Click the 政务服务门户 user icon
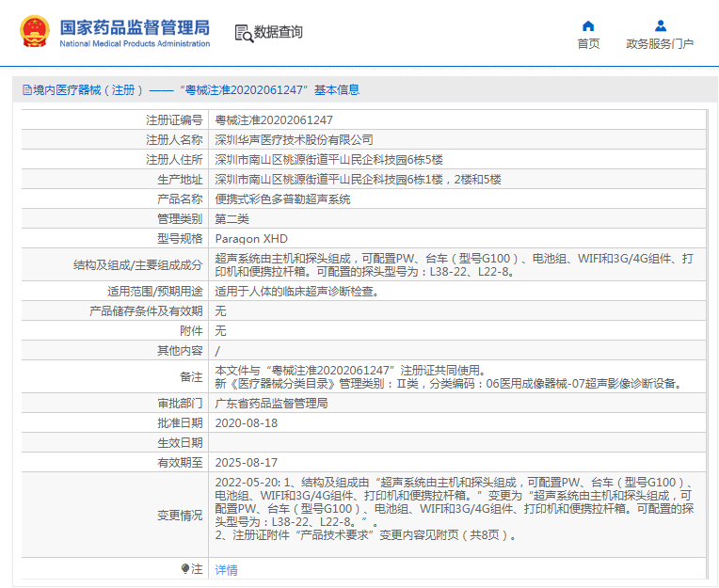The height and width of the screenshot is (588, 719). pos(661,25)
